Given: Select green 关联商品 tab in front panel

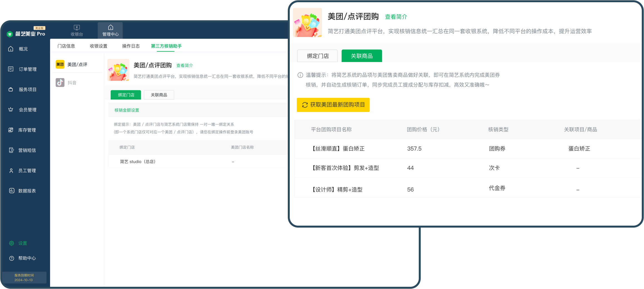Looking at the screenshot, I should 362,56.
